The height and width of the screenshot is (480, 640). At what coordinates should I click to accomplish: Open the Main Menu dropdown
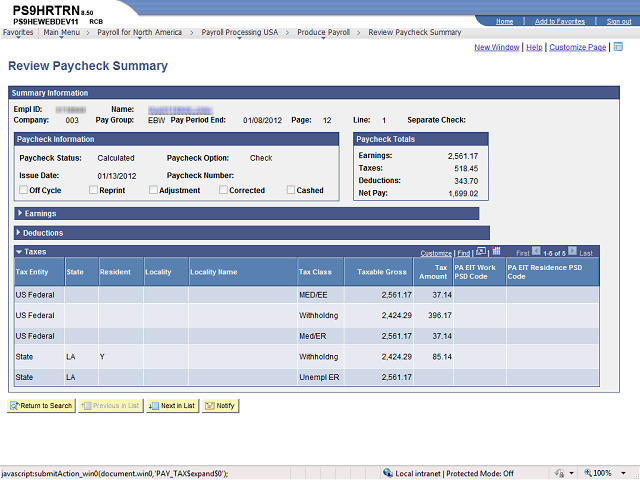pos(62,32)
